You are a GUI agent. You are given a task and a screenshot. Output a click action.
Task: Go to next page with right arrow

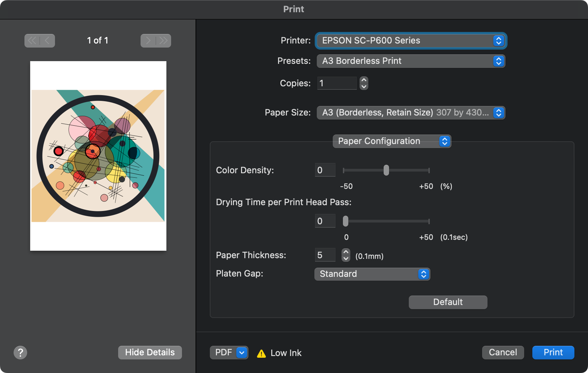click(148, 41)
